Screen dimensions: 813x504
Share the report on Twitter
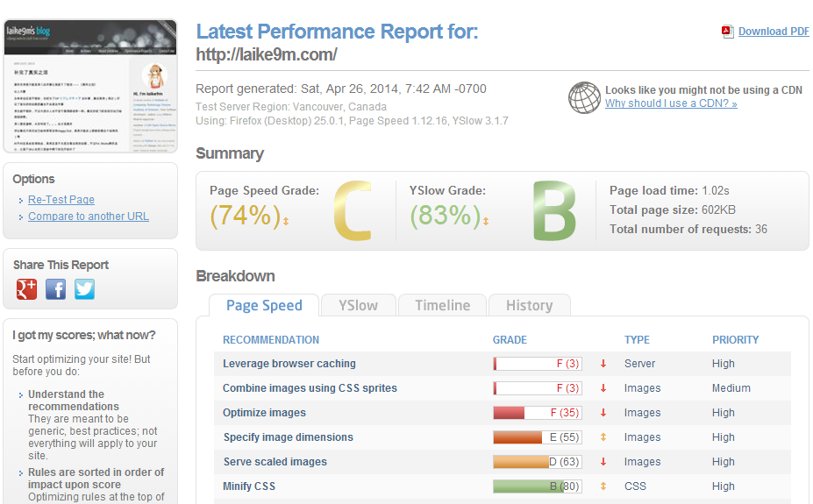coord(84,289)
